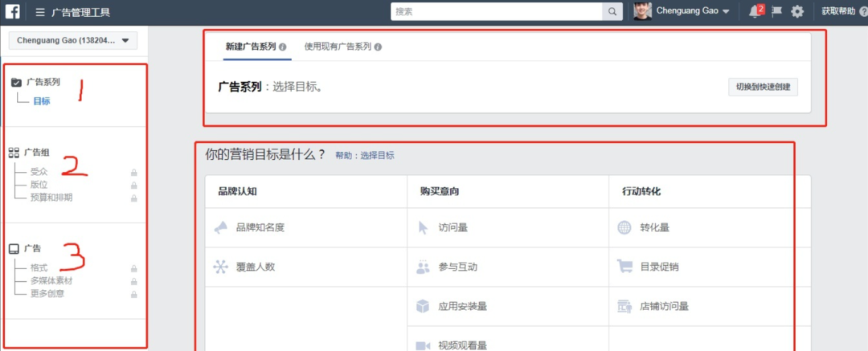The height and width of the screenshot is (351, 868).
Task: Select 格式 in the sidebar
Action: (x=39, y=268)
